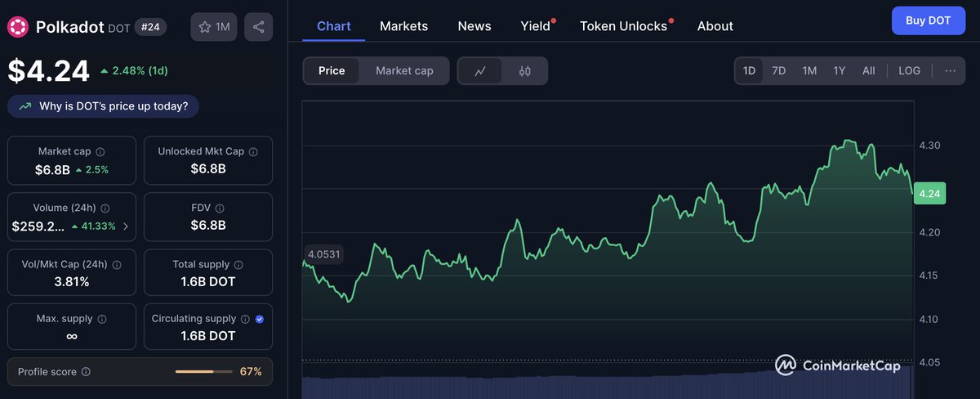
Task: Click info icon next to Volume (24h)
Action: [105, 208]
